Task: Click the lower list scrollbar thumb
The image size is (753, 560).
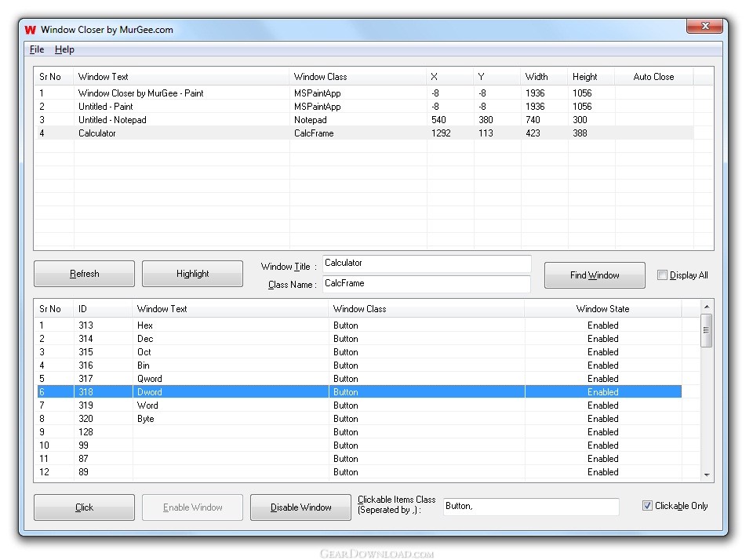Action: pyautogui.click(x=706, y=330)
